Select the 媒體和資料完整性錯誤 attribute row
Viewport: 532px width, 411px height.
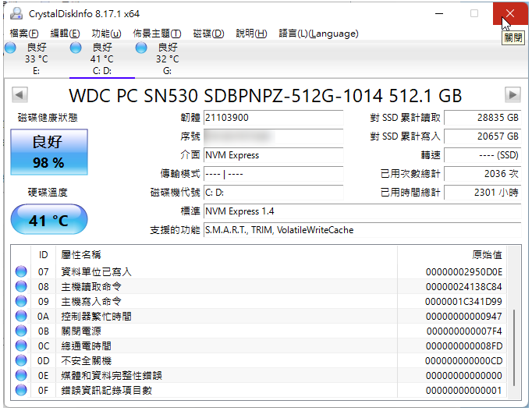259,375
